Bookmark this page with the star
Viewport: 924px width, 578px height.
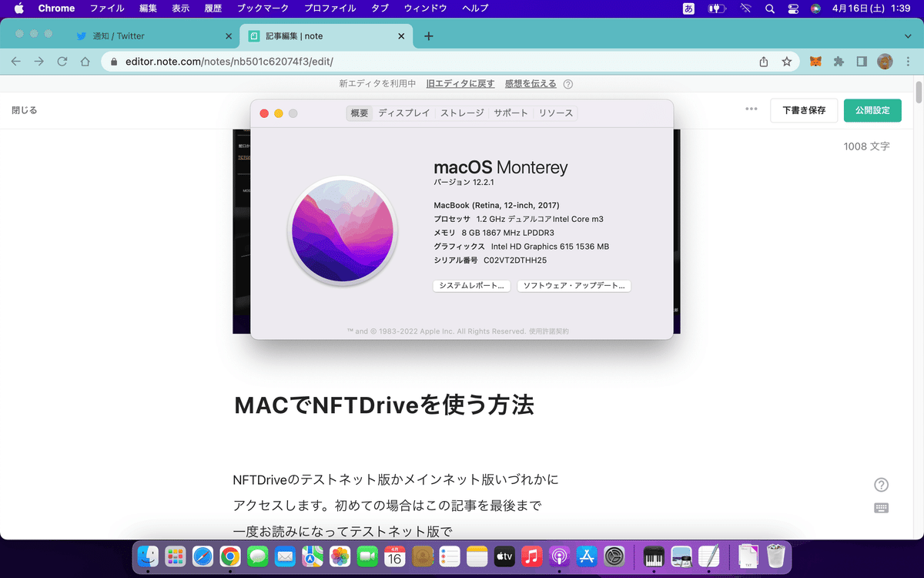pyautogui.click(x=786, y=62)
